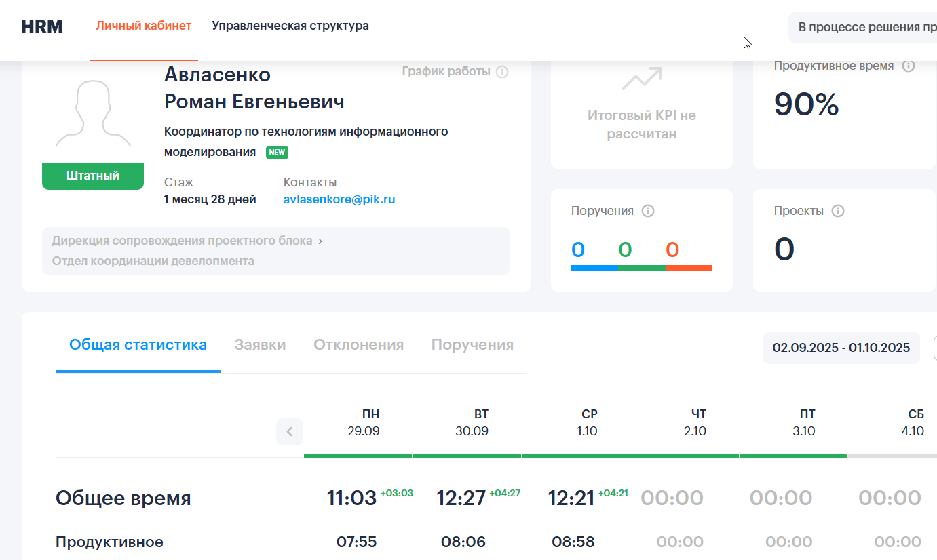Click the 12:21 total time for Wednesday

pos(571,498)
